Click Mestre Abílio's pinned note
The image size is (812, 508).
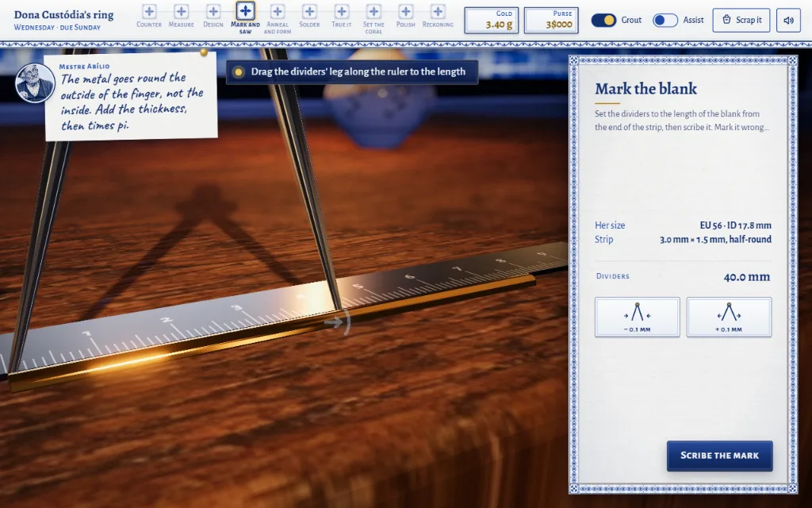point(131,96)
